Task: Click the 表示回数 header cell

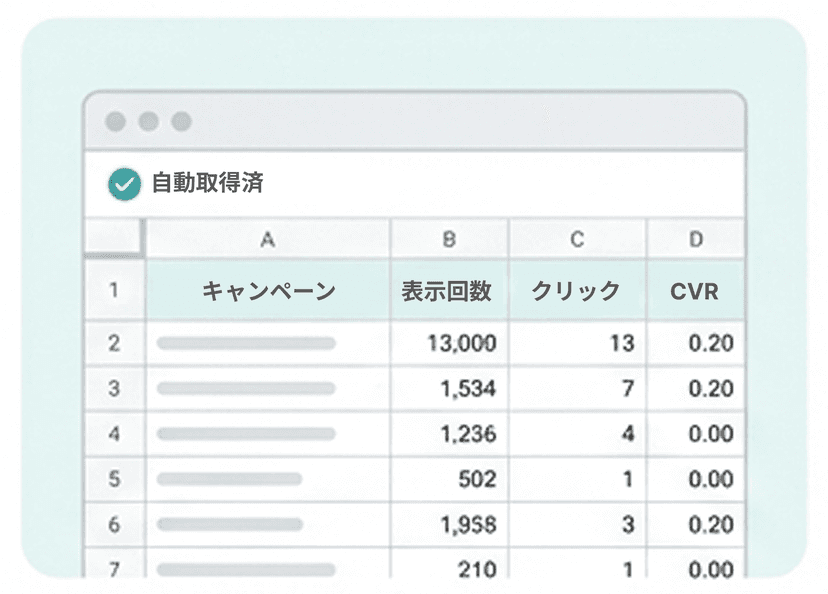Action: (449, 291)
